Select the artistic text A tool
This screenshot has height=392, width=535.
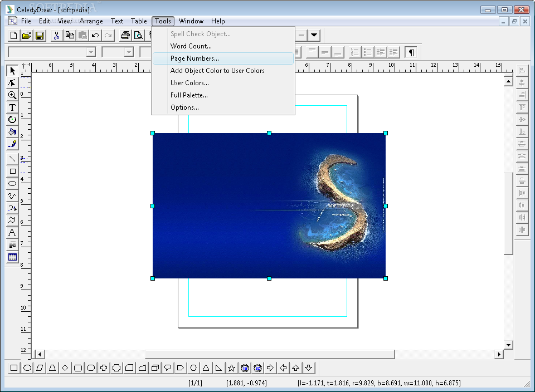(12, 233)
